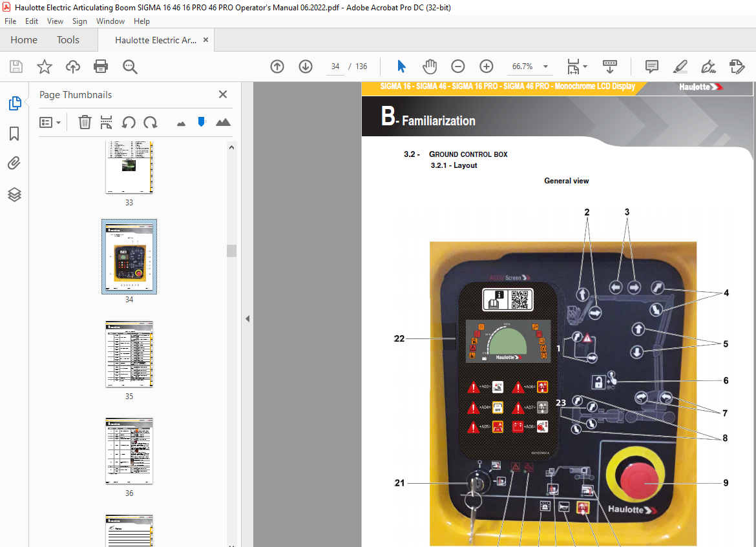This screenshot has height=547, width=756.
Task: Zoom out with minus icon
Action: point(458,67)
